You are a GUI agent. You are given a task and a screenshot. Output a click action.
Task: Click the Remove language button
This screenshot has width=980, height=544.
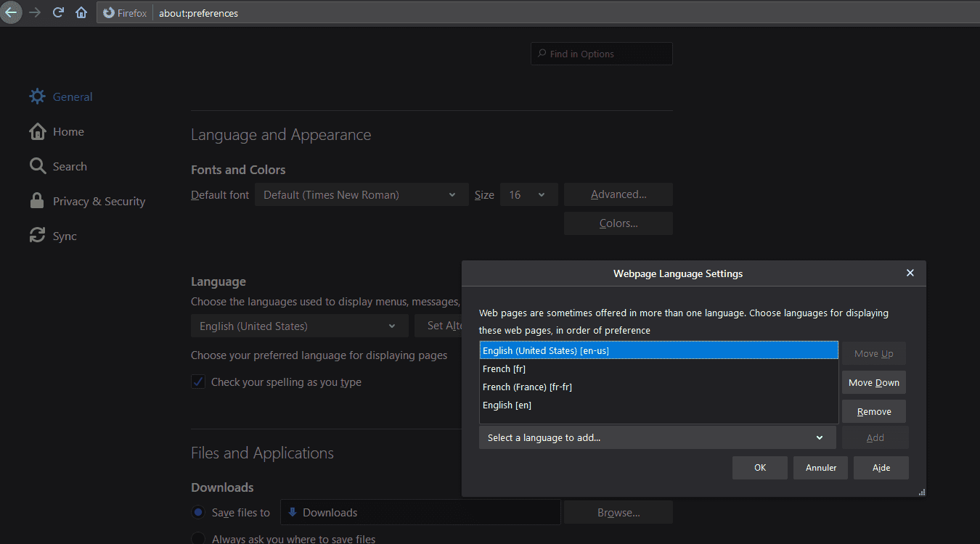click(x=873, y=411)
